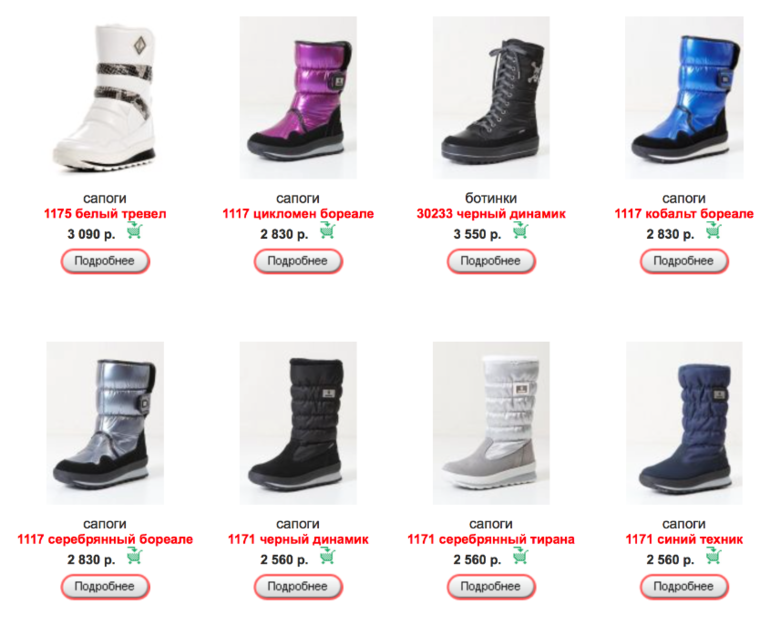View the black lace-up boot image

(491, 97)
